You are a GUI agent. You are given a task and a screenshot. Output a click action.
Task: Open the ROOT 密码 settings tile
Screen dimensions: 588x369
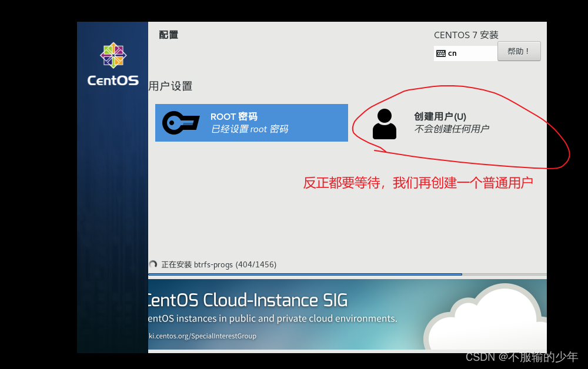(251, 123)
